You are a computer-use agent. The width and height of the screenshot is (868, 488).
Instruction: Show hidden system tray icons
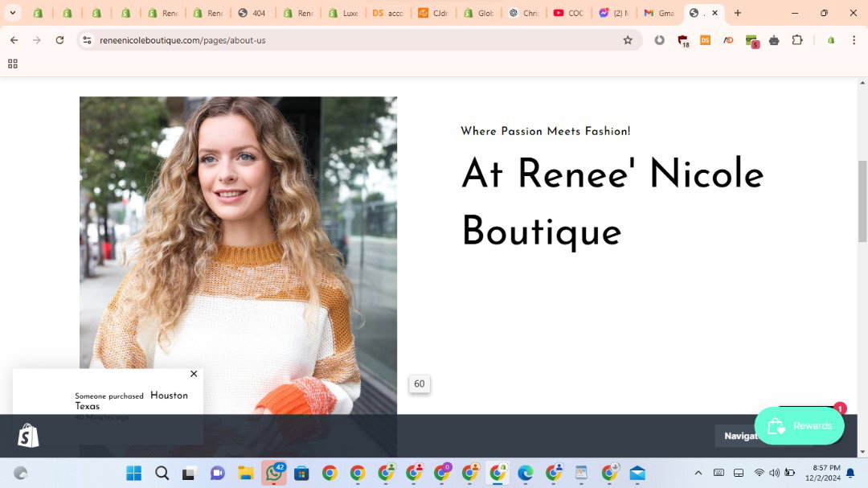coord(698,473)
